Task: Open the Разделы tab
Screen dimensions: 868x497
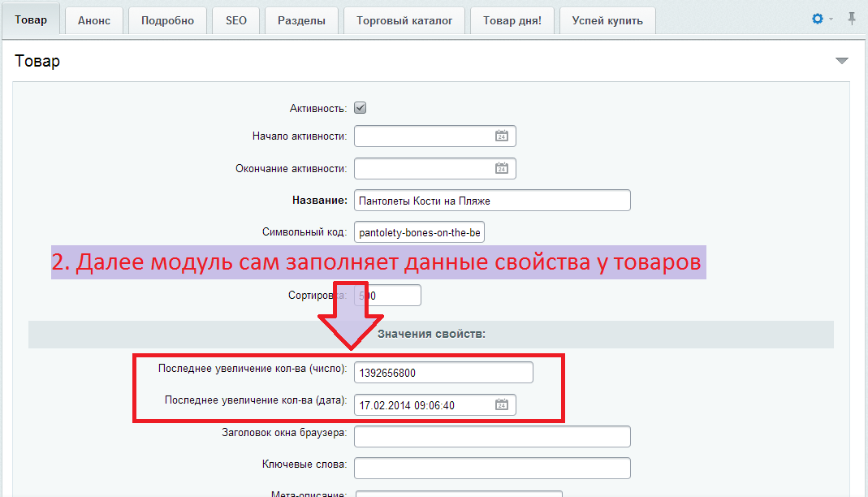Action: 301,20
